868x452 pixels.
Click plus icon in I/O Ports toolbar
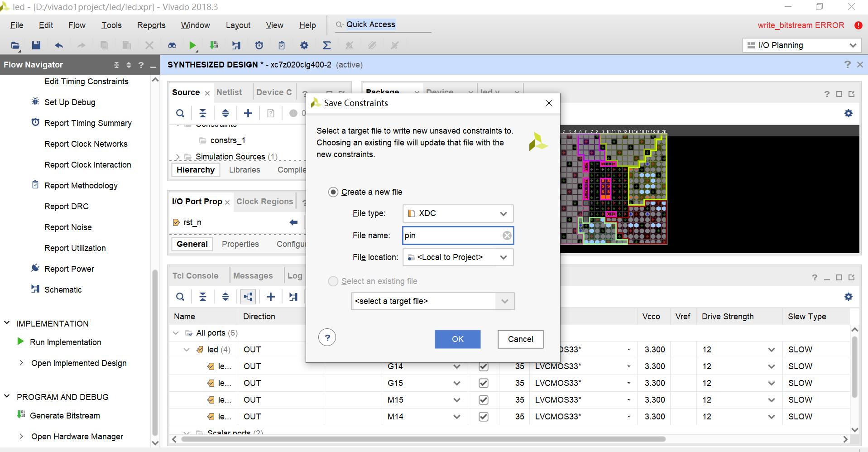[271, 297]
